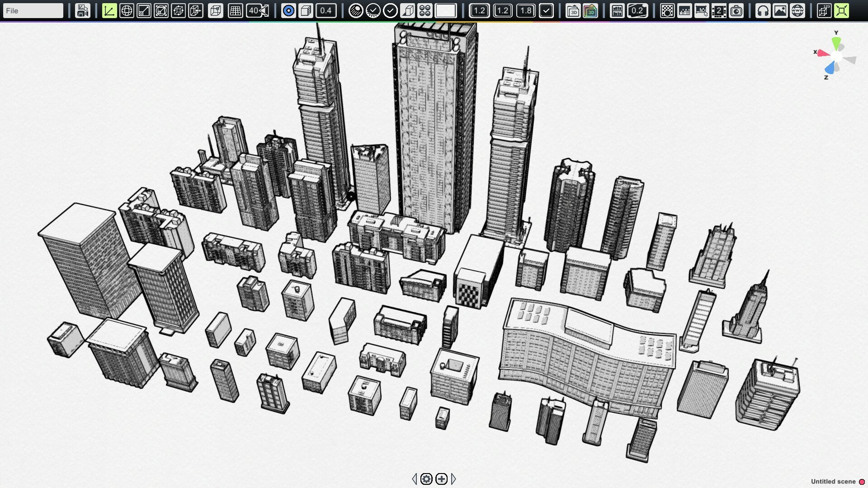Select the axes/grid view tool
The height and width of the screenshot is (488, 868).
110,10
